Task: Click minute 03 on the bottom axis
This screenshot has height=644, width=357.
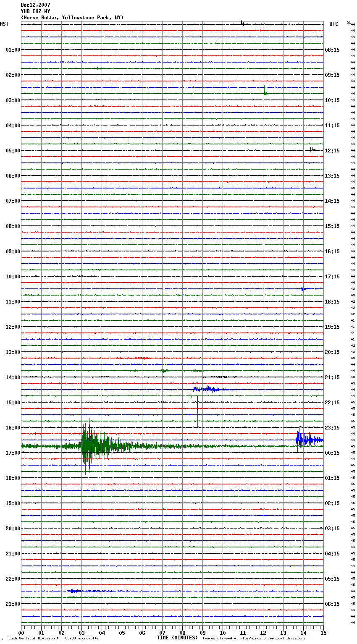Action: 81,633
